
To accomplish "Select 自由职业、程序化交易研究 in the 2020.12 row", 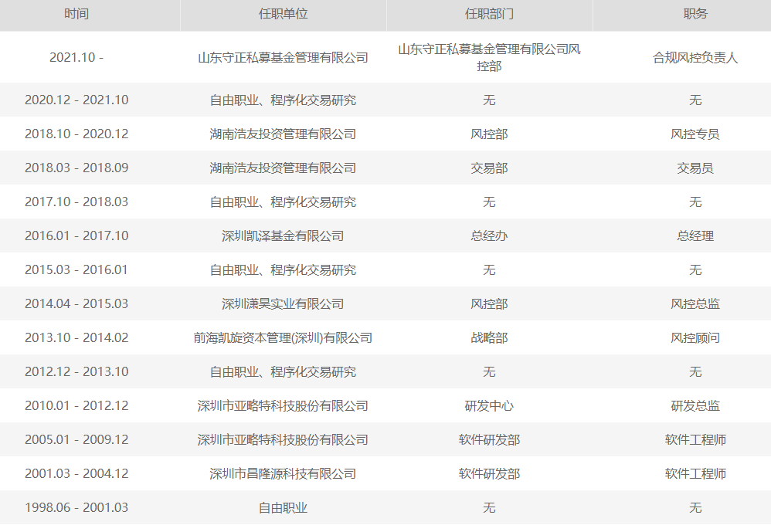I will (x=283, y=100).
